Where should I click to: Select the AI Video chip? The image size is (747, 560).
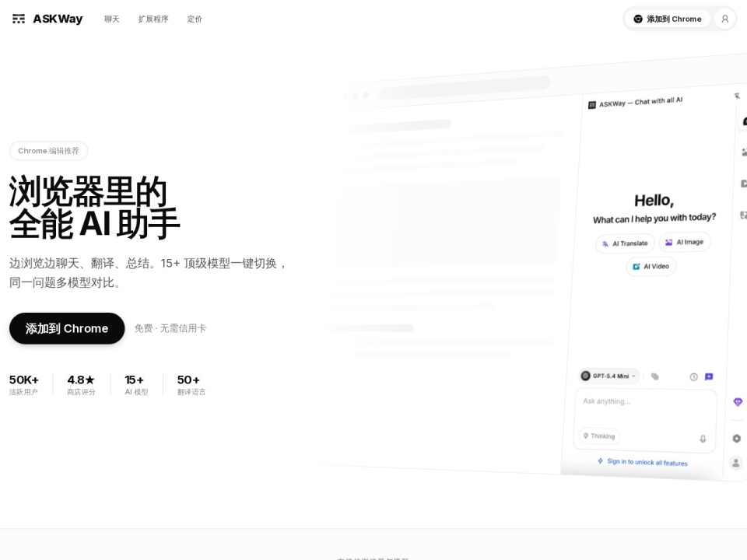tap(651, 266)
